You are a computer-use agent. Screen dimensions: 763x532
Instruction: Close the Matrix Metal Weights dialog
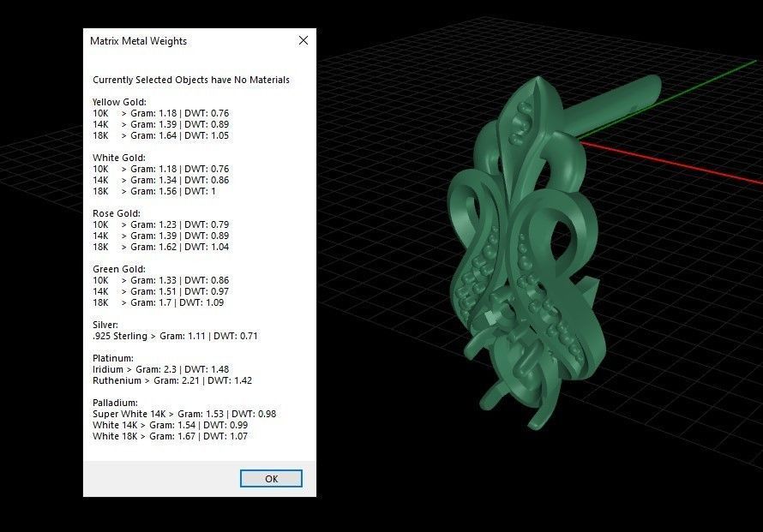point(303,41)
